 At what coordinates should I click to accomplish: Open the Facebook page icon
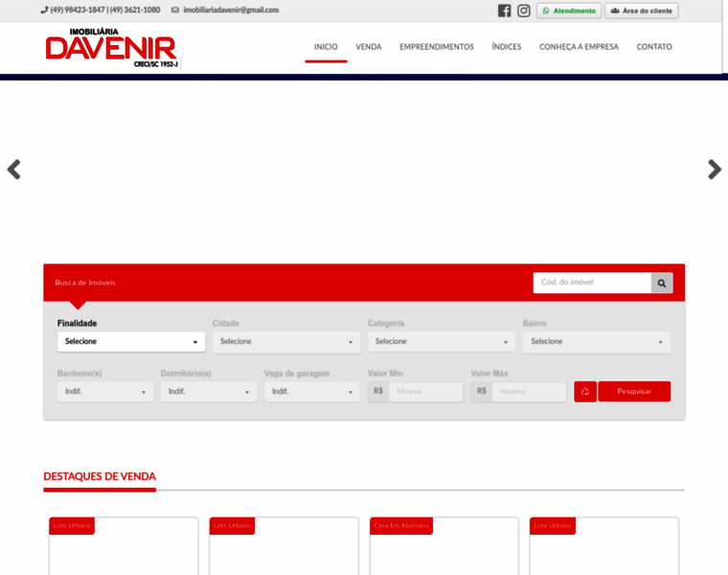(504, 11)
